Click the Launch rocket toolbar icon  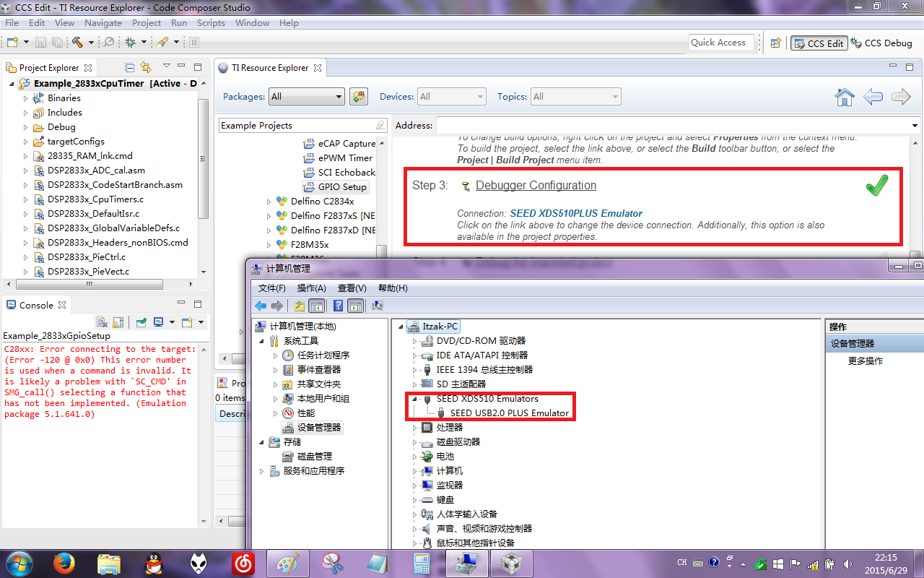164,43
